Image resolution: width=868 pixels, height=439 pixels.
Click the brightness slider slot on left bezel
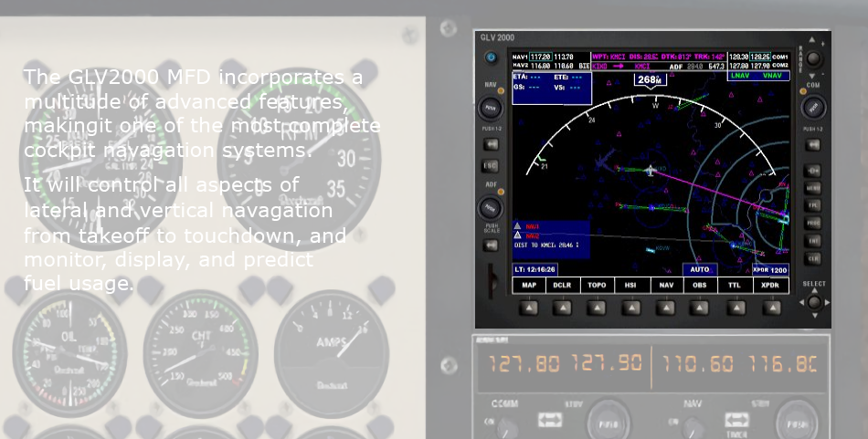tap(491, 281)
